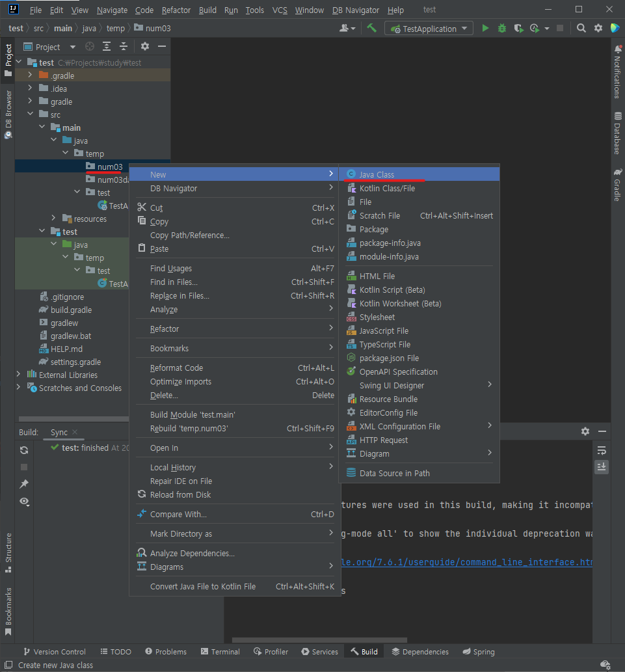The height and width of the screenshot is (672, 625).
Task: Open the Gradle user guide link
Action: [467, 562]
